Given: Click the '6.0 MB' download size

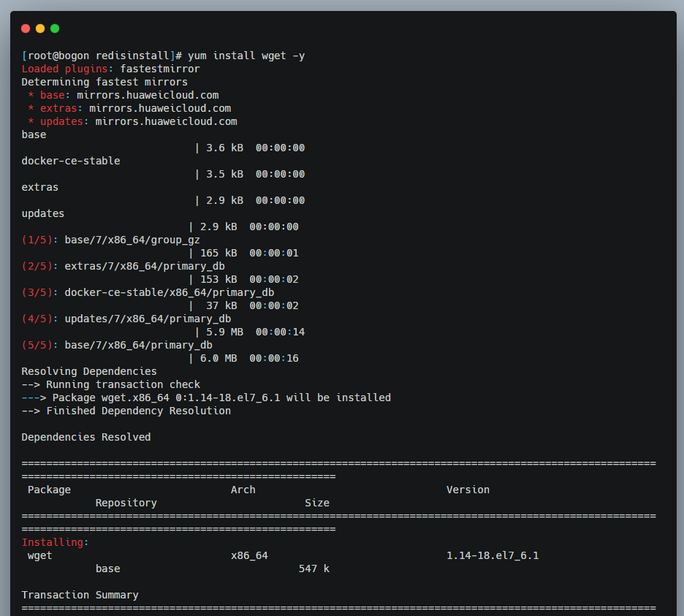Looking at the screenshot, I should coord(218,358).
